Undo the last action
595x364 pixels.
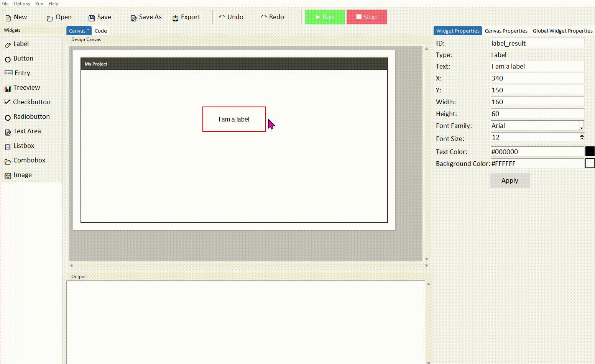pyautogui.click(x=231, y=17)
